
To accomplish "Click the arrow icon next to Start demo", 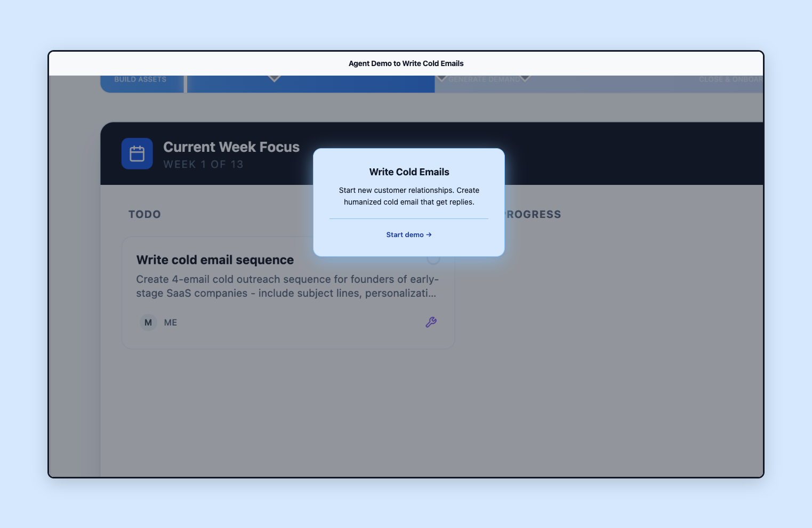I will point(429,234).
